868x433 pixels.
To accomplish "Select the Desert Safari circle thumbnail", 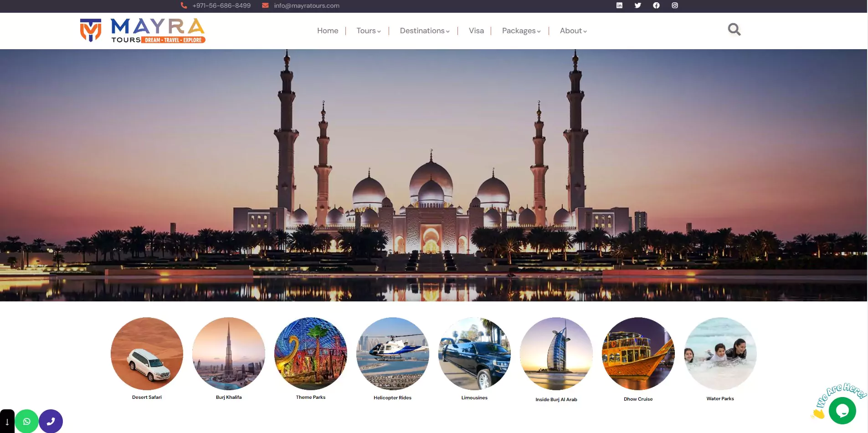I will (x=147, y=354).
